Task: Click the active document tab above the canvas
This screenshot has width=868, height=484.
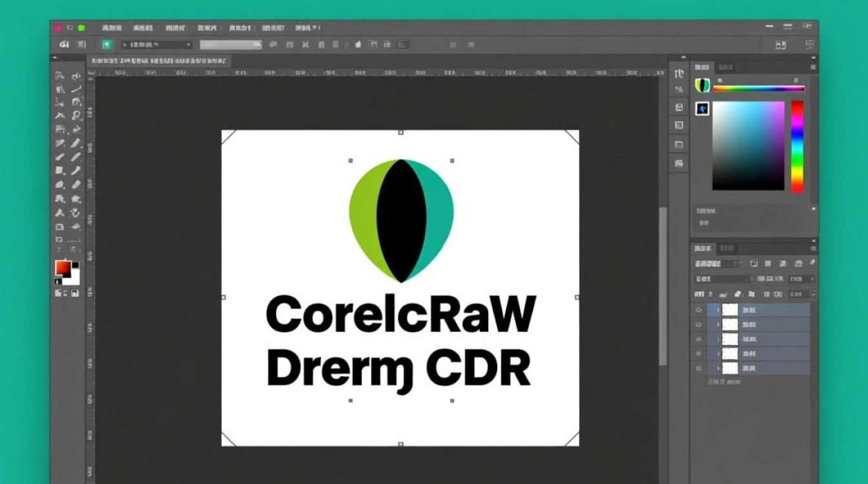Action: 158,60
